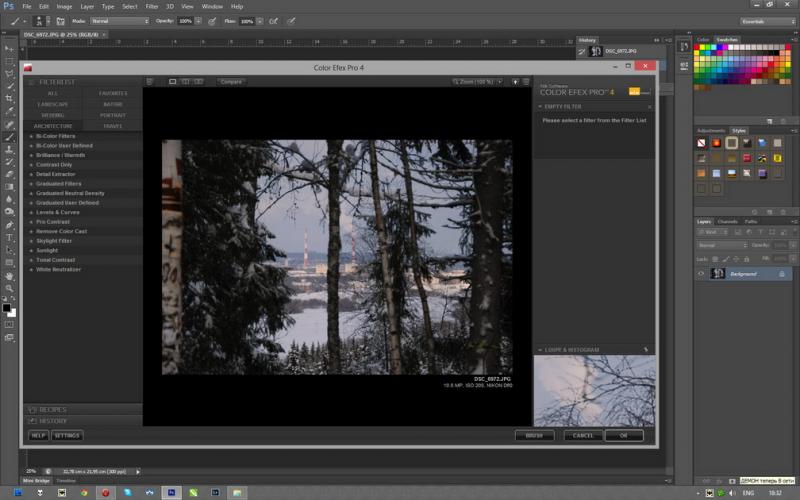Expand the Levels & Curves filter
Screen dimensions: 800x500
click(31, 212)
